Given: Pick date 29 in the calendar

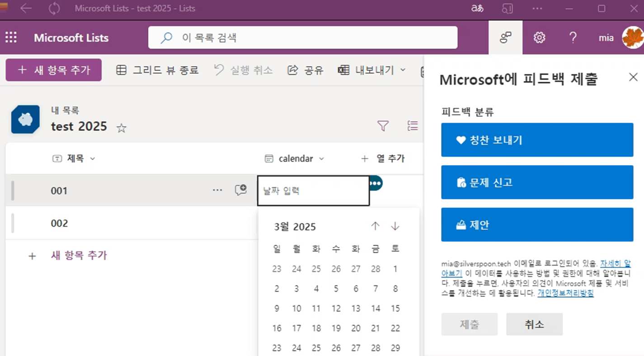Looking at the screenshot, I should 395,348.
